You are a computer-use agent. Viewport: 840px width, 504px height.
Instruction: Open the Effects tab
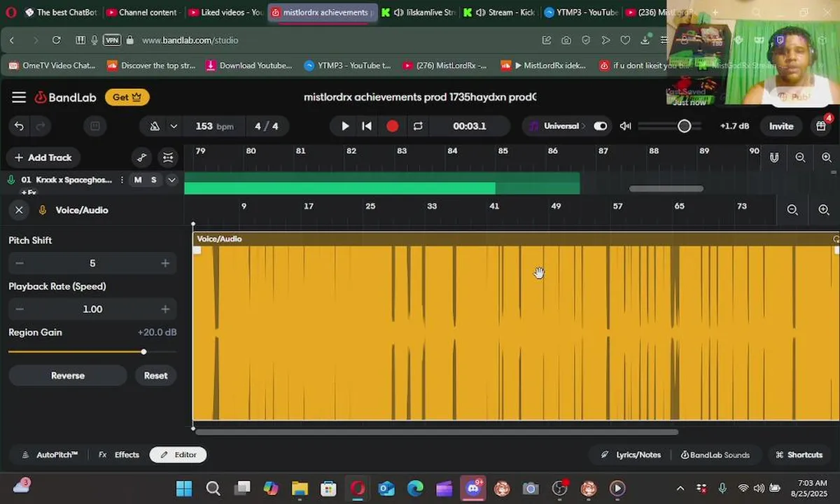(119, 455)
